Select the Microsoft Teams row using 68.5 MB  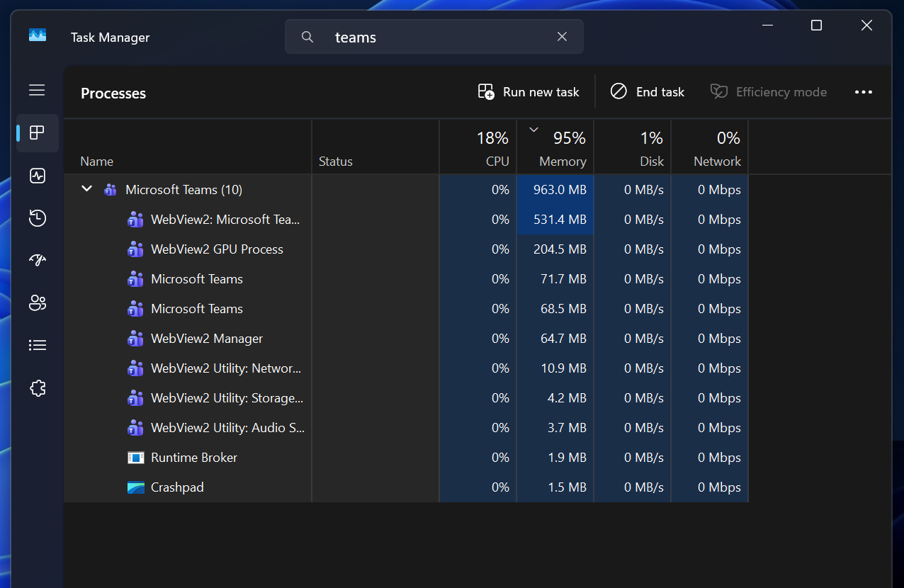click(406, 309)
